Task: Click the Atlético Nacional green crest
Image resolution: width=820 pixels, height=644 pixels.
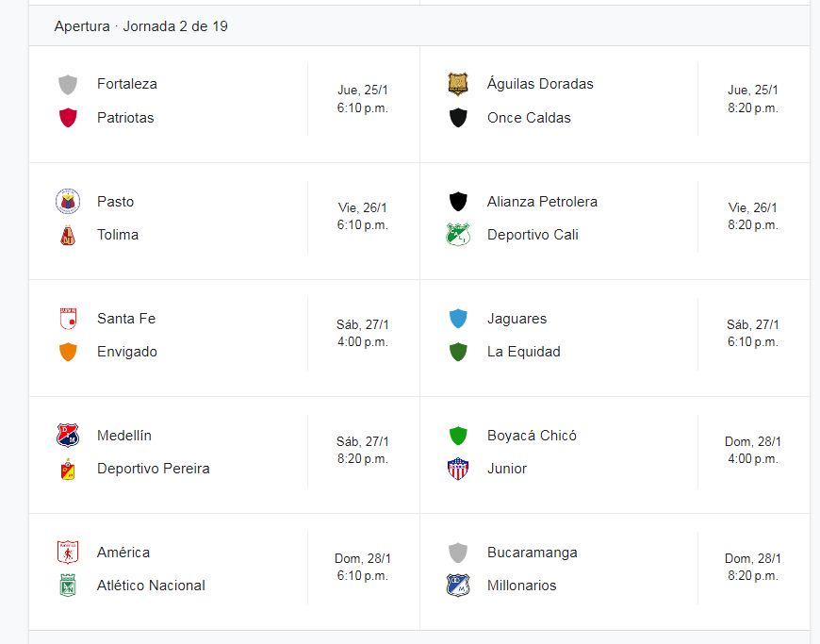Action: click(68, 586)
